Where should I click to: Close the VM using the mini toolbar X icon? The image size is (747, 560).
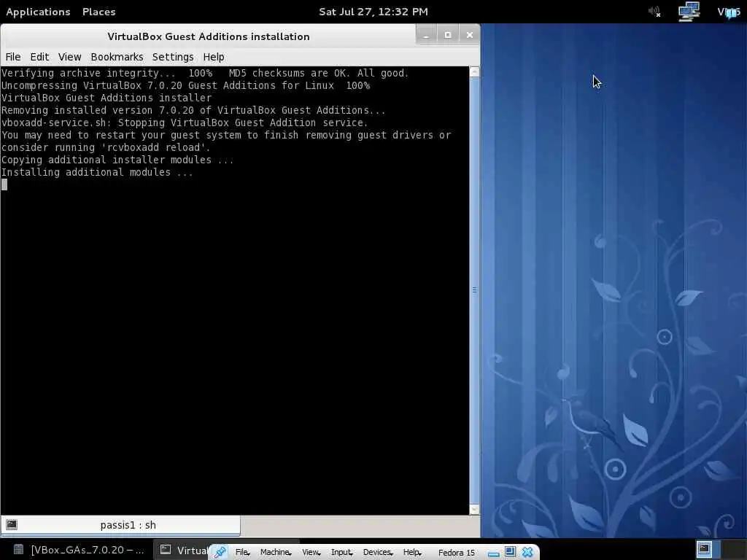coord(527,552)
